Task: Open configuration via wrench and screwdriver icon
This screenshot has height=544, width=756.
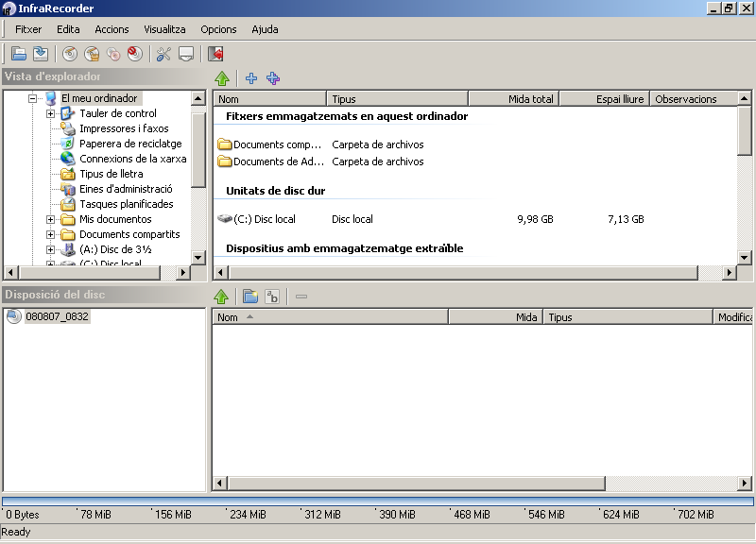Action: coord(163,54)
